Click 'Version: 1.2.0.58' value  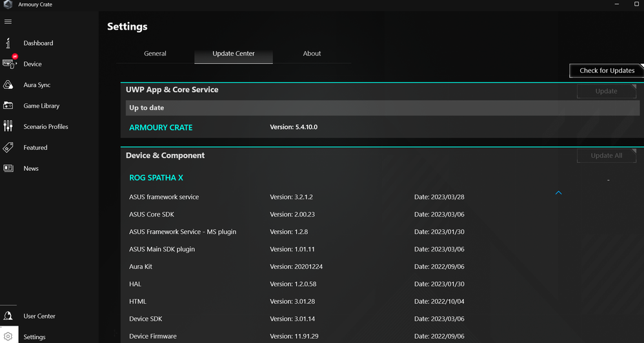coord(293,284)
